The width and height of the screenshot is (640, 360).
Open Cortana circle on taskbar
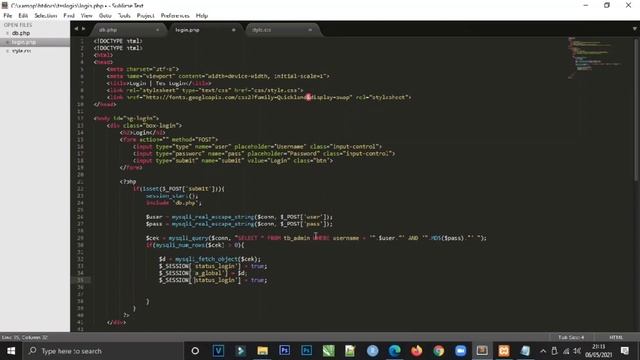[x=195, y=351]
